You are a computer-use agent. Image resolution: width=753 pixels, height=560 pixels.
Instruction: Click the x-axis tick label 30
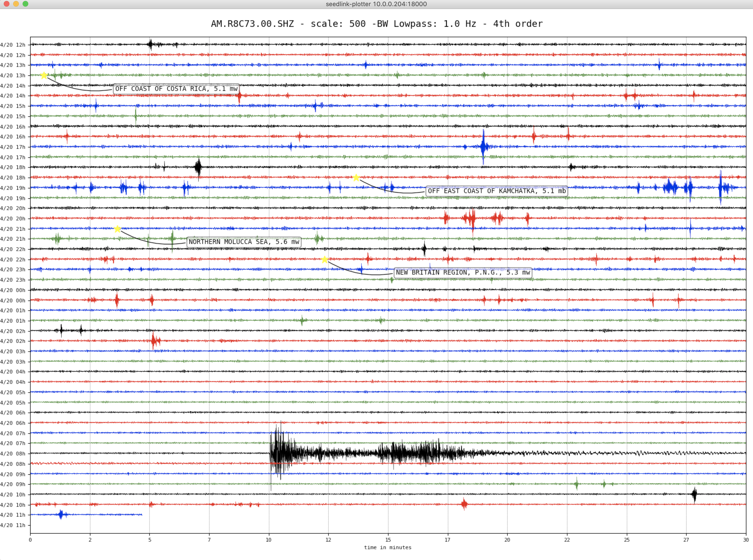coord(746,540)
